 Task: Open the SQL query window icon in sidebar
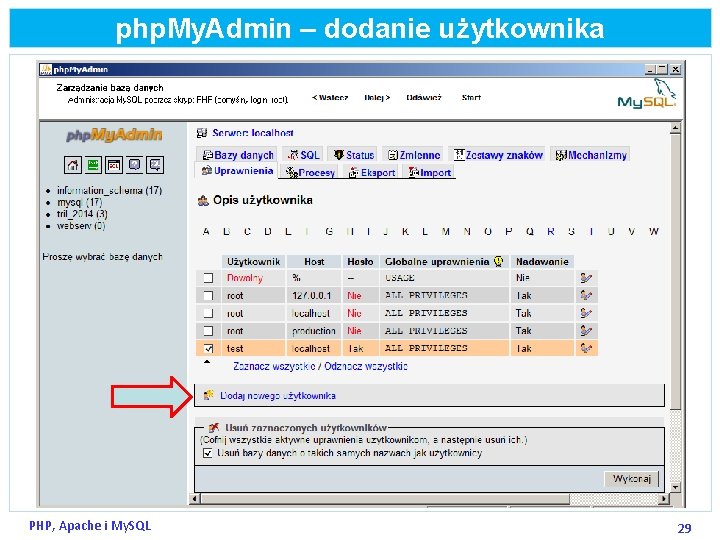pos(114,165)
